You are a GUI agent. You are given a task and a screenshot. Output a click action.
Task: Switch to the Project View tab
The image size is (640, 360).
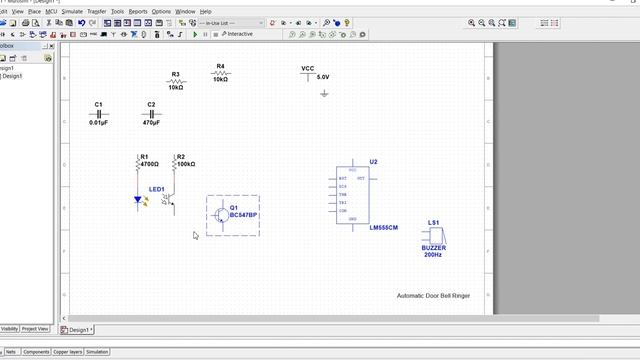pyautogui.click(x=35, y=329)
